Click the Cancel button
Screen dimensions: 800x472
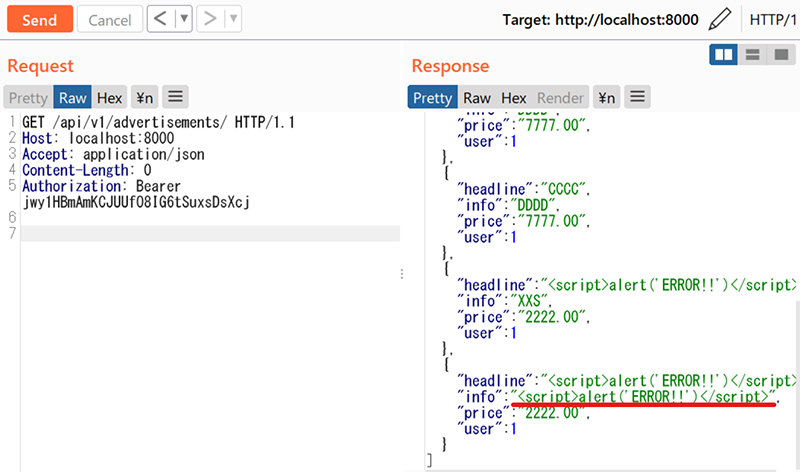[110, 19]
